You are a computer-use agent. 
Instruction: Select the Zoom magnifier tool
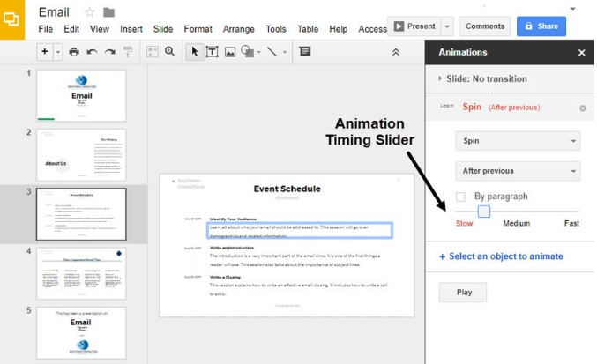click(170, 51)
